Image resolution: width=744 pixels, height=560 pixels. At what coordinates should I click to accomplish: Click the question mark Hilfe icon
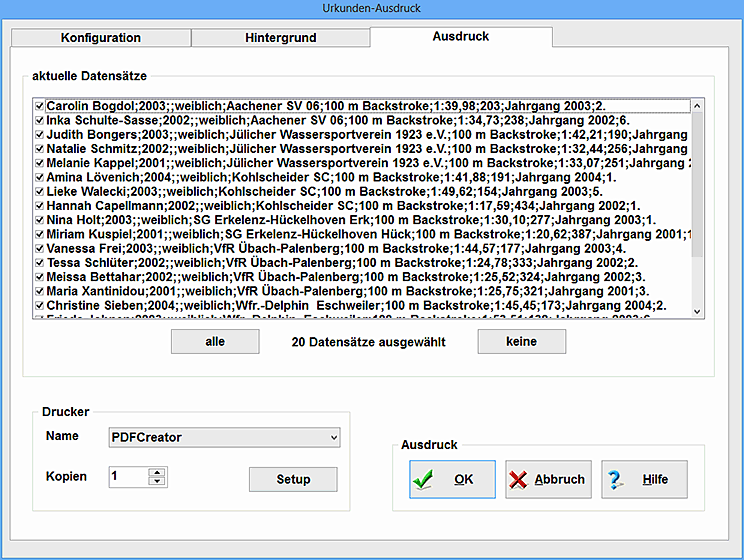tap(615, 480)
